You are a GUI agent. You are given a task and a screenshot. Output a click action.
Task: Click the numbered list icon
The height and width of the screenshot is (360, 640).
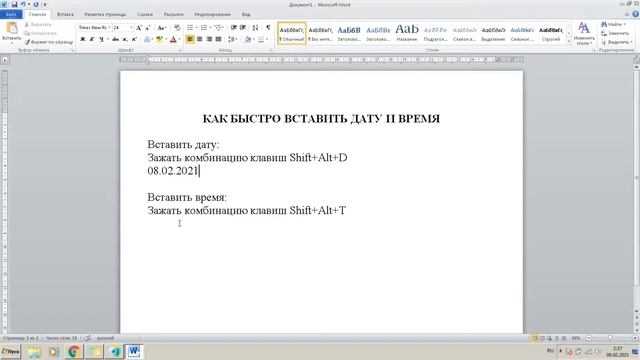[204, 28]
